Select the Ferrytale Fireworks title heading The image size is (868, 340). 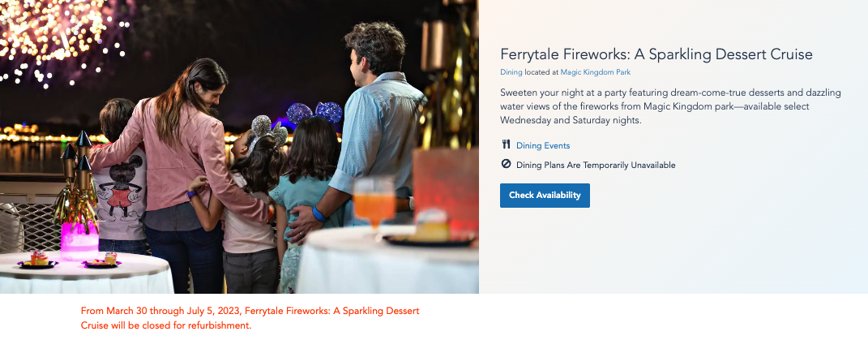[656, 54]
